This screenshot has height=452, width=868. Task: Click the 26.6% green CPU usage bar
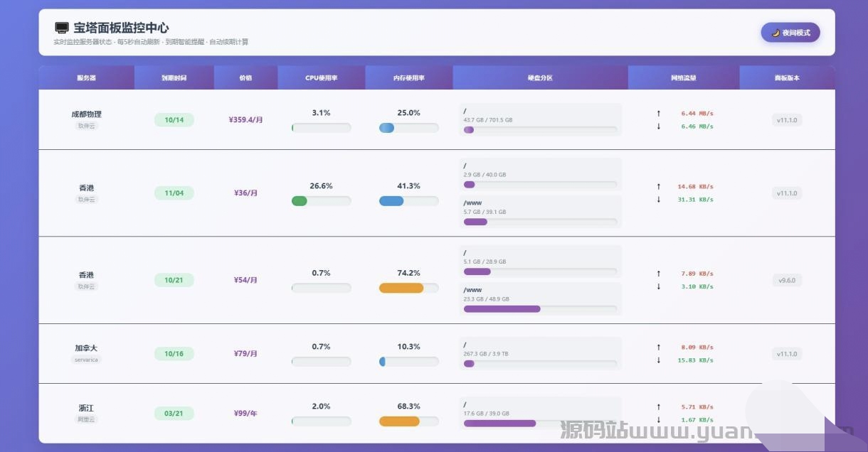(300, 201)
